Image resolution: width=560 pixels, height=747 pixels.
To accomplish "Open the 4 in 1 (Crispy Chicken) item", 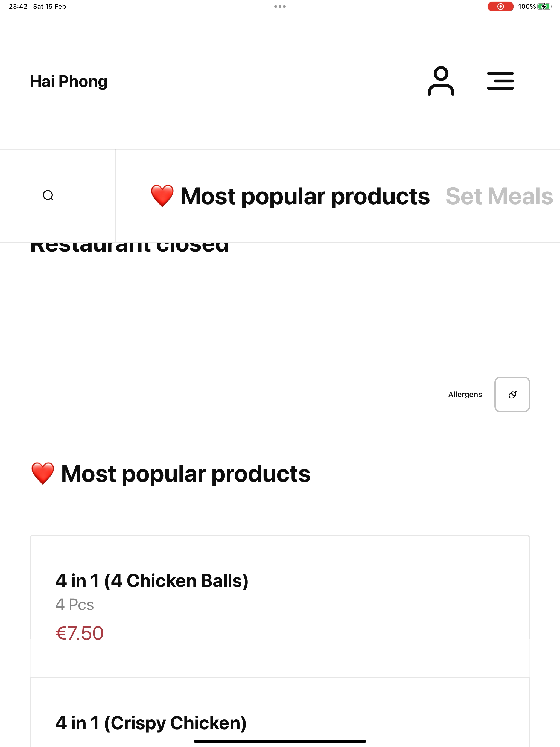I will (x=280, y=712).
